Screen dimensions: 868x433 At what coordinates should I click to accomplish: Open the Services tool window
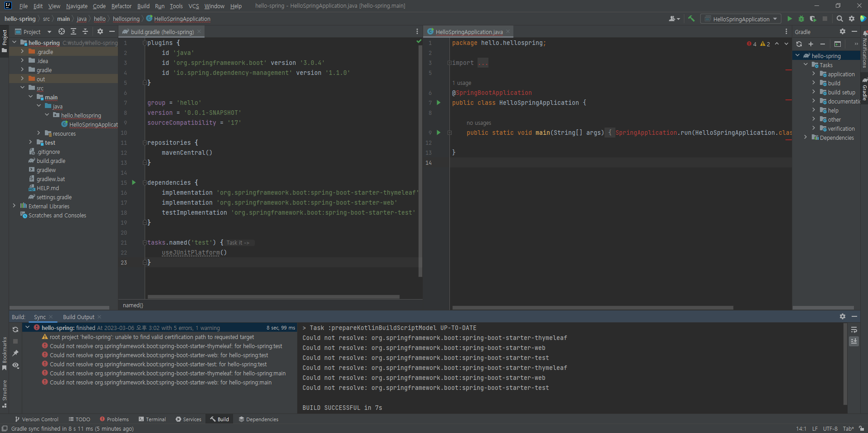click(x=189, y=419)
